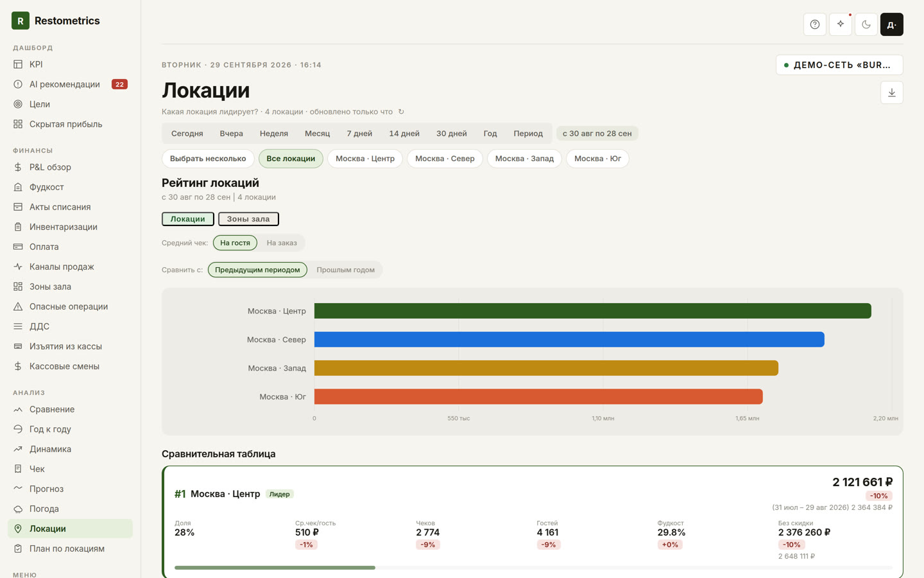This screenshot has height=578, width=924.
Task: Select the Вчера period
Action: click(x=231, y=134)
